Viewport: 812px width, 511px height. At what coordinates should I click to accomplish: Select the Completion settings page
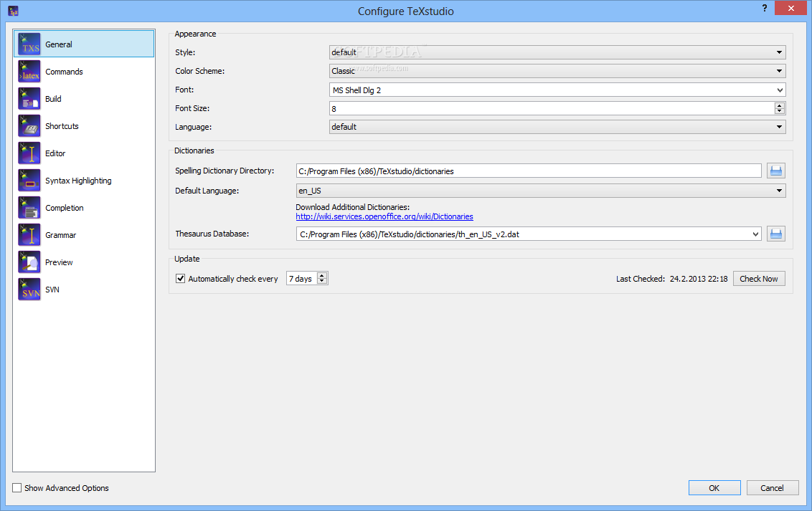[65, 208]
